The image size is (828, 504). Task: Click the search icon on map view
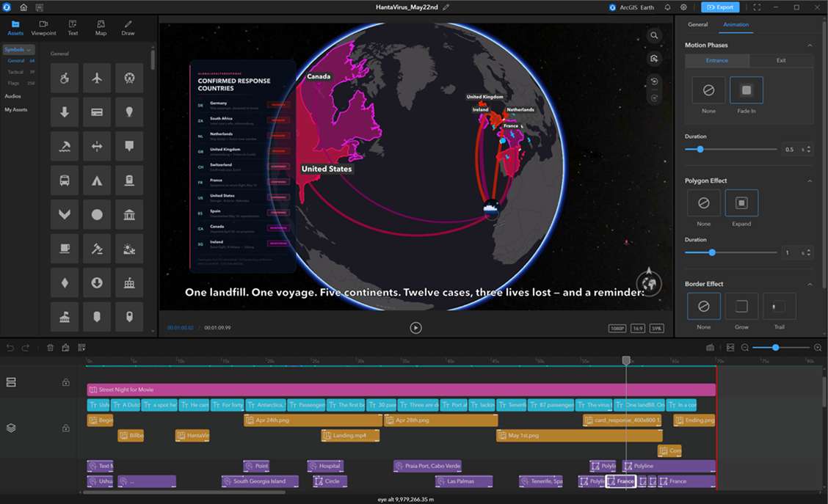(x=654, y=35)
